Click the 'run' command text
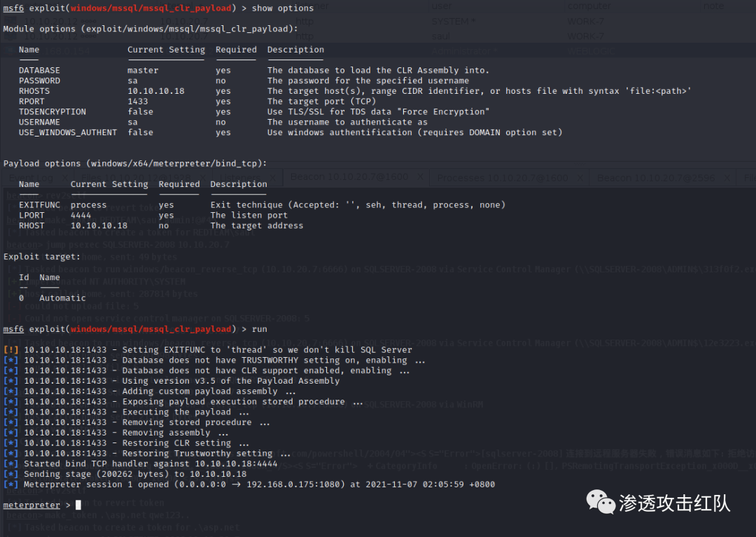This screenshot has height=537, width=756. (260, 329)
